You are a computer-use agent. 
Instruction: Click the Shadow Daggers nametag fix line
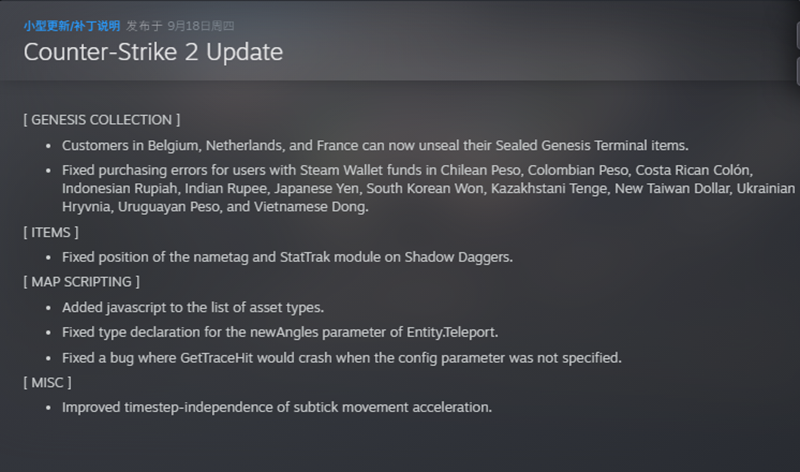tap(287, 257)
